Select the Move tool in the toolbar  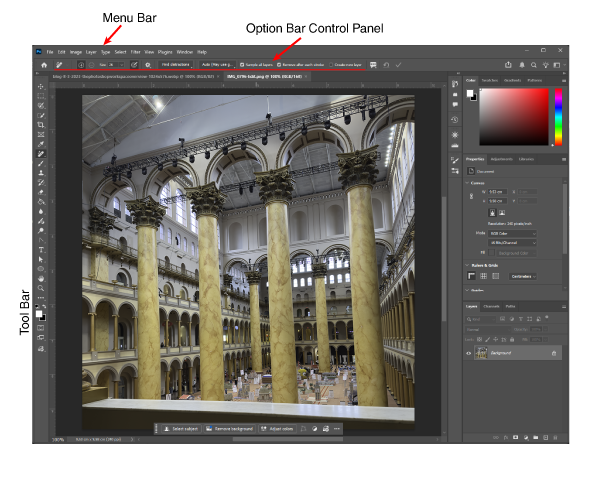41,87
